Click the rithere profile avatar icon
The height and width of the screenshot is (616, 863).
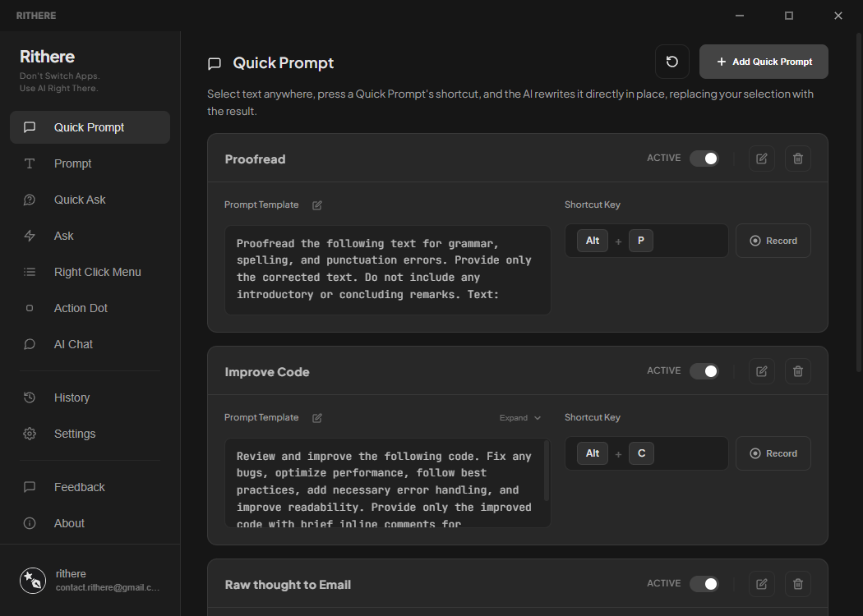tap(33, 581)
